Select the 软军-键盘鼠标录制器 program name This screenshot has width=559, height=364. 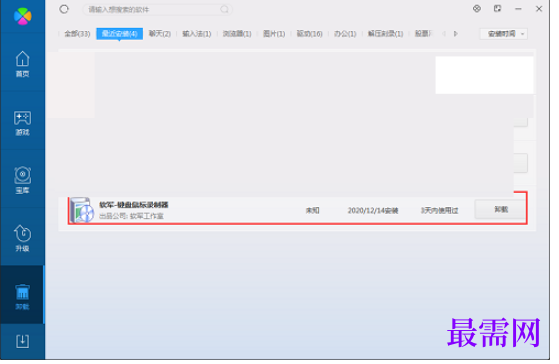click(x=134, y=205)
